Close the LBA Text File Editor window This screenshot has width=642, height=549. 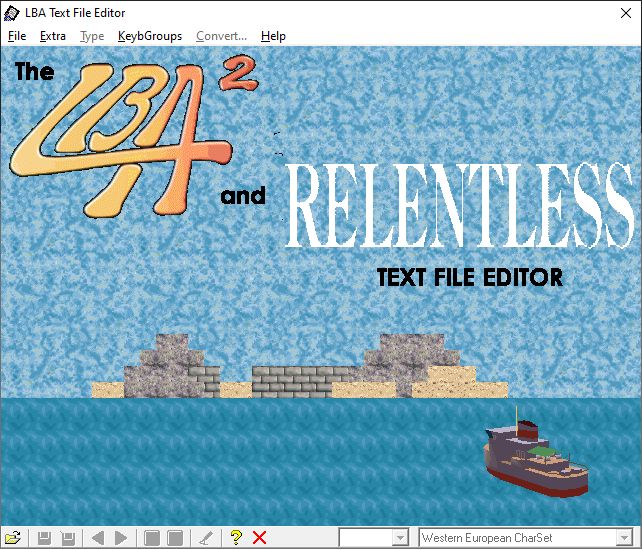click(626, 13)
